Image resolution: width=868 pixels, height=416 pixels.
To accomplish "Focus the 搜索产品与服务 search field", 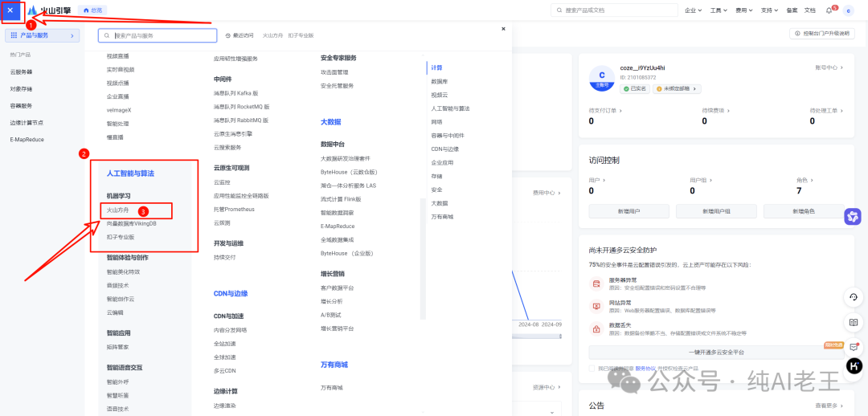I will (158, 35).
